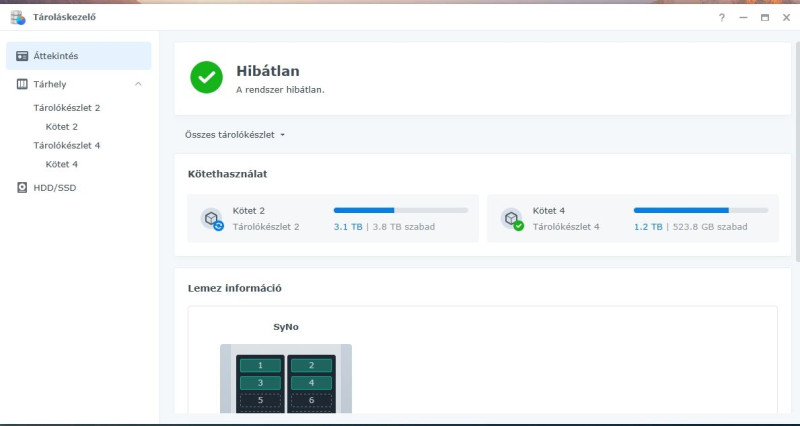Select Tárolókészlet 4 in sidebar
800x426 pixels.
[x=67, y=145]
